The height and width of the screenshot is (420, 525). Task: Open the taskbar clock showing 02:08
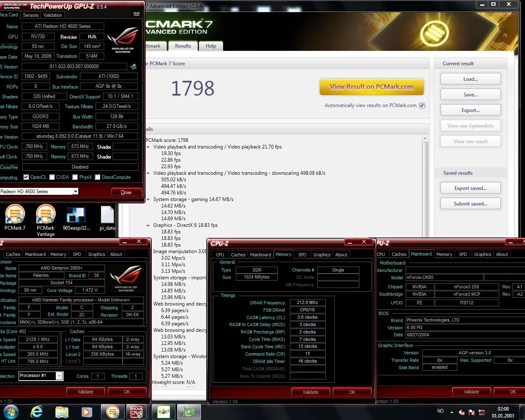[x=503, y=412]
